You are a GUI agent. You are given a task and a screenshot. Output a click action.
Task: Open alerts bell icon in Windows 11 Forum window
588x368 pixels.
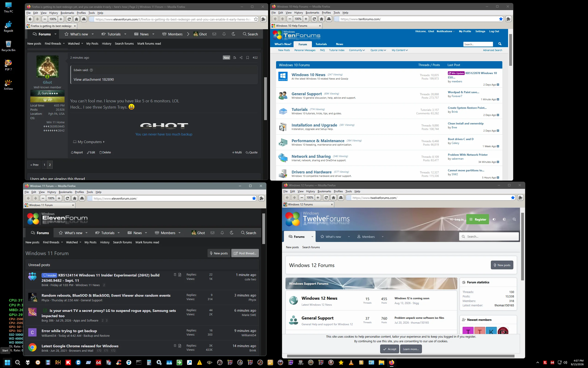[222, 233]
